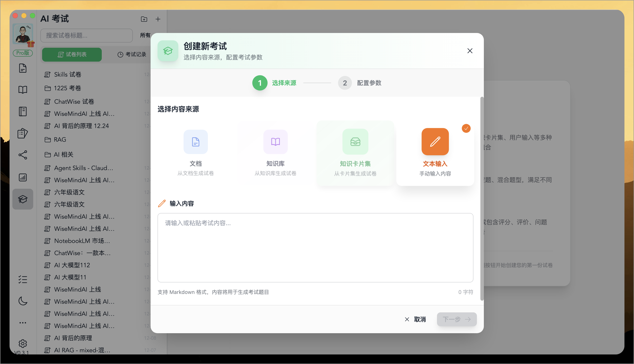
Task: Click the 下一步 button
Action: click(x=457, y=319)
